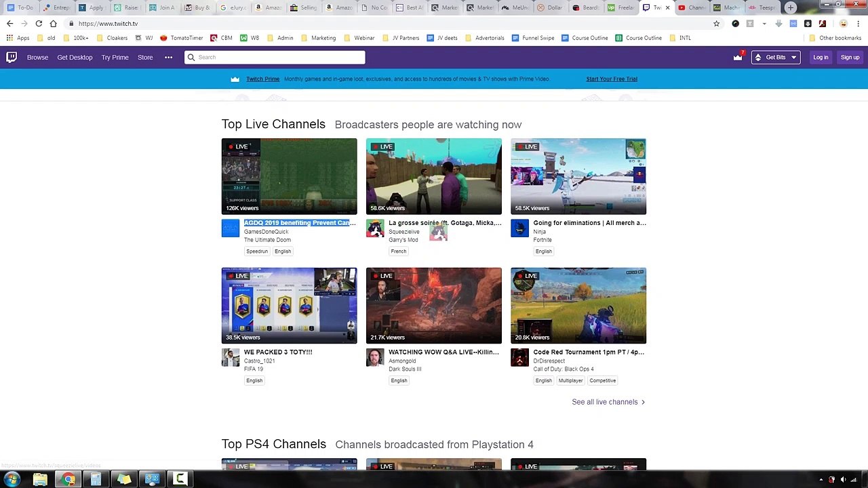Open the Prime loot crown icon

pos(738,57)
